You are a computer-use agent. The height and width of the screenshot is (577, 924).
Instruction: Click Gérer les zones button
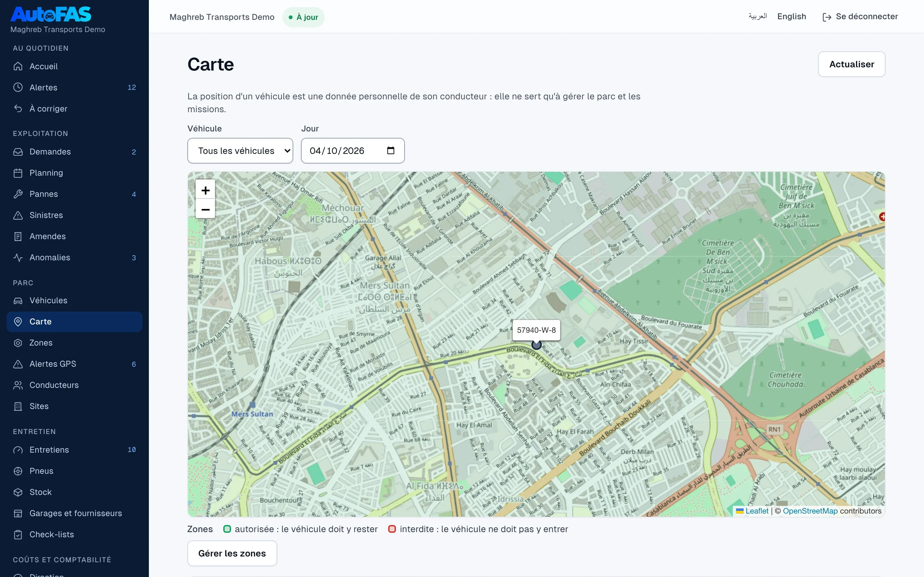pyautogui.click(x=232, y=553)
